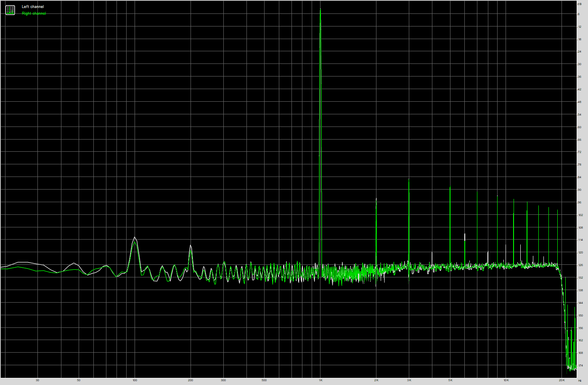This screenshot has width=588, height=385.
Task: Select the Left channel legend label
Action: [x=33, y=7]
